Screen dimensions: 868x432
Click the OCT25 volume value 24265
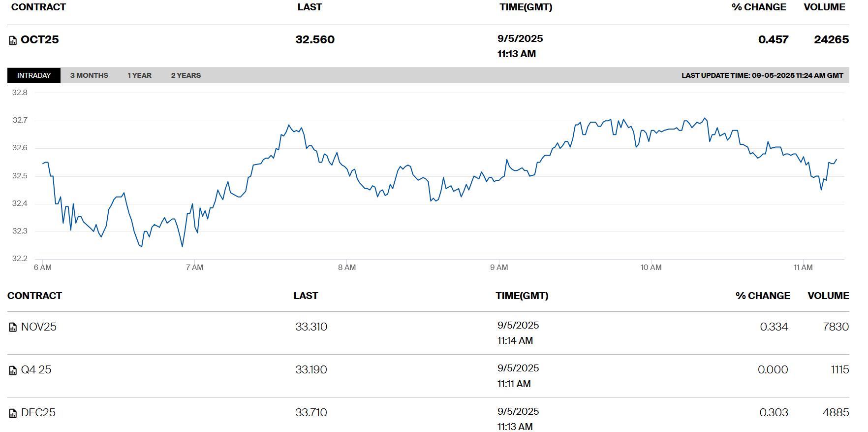[831, 39]
